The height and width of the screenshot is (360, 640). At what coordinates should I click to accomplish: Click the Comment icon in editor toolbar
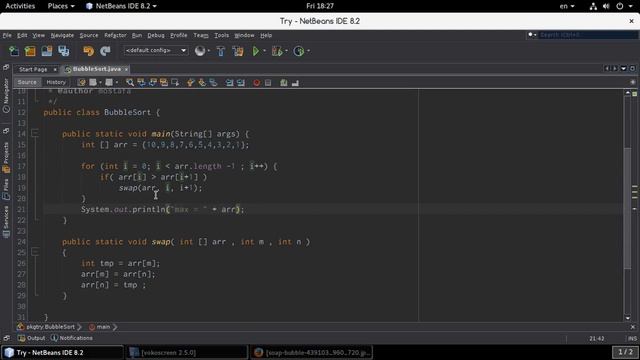pos(284,83)
